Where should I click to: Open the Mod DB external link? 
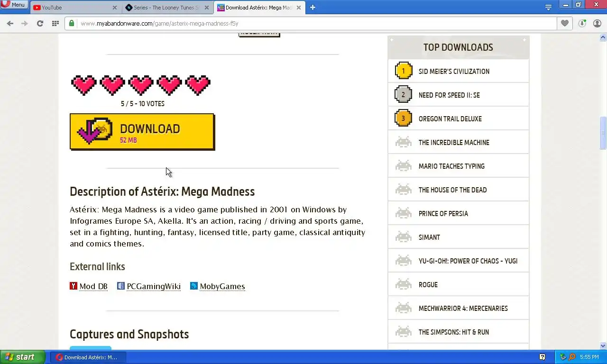pyautogui.click(x=93, y=286)
